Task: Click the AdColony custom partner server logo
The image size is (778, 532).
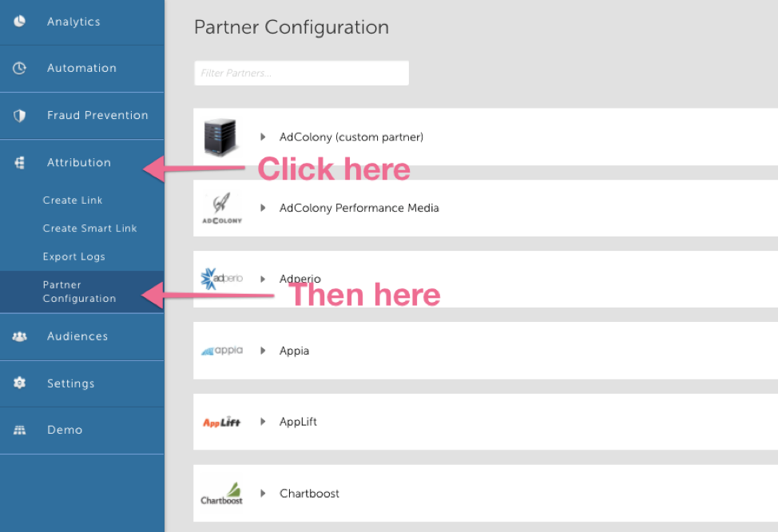Action: (221, 137)
